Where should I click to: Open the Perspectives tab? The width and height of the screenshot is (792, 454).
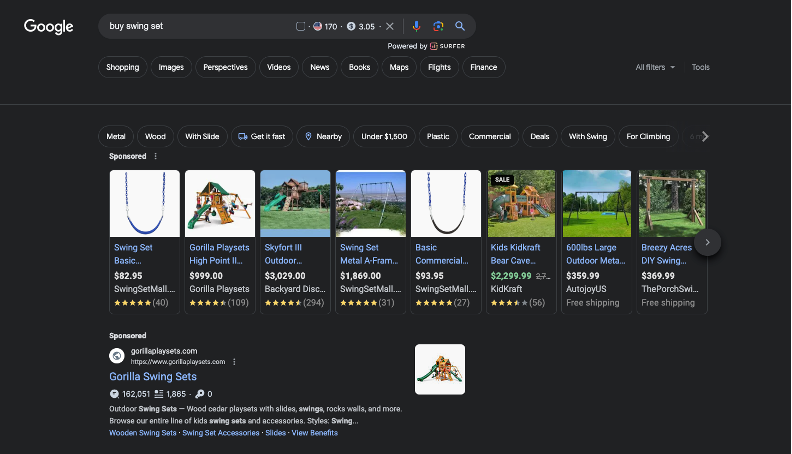point(225,67)
